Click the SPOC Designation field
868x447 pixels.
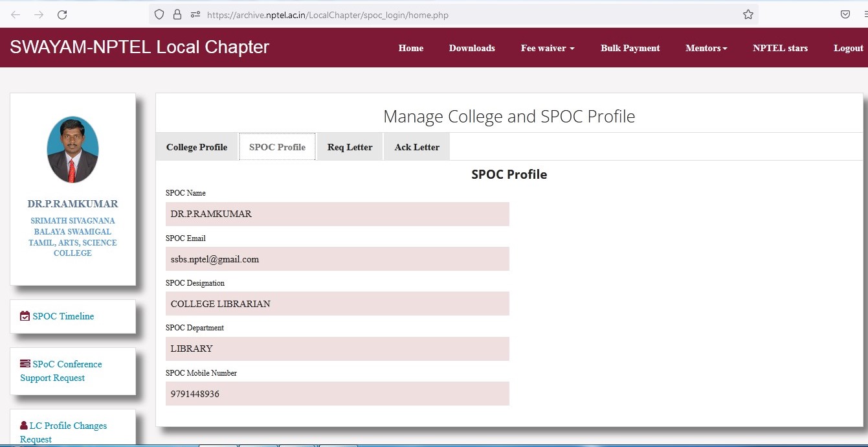(337, 303)
